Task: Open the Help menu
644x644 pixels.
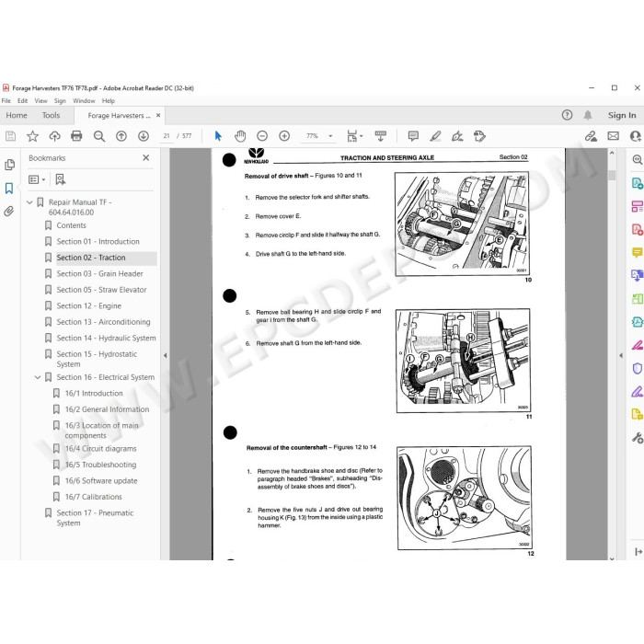Action: coord(109,100)
